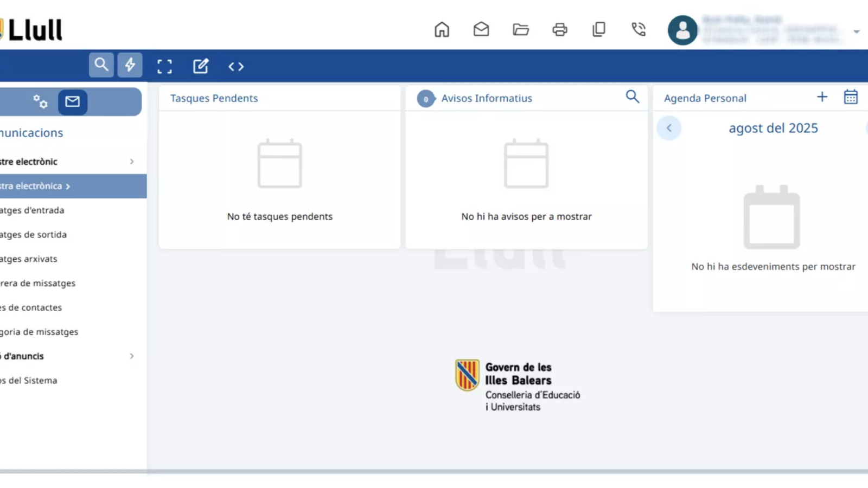Go to previous month in agenda

[x=669, y=128]
